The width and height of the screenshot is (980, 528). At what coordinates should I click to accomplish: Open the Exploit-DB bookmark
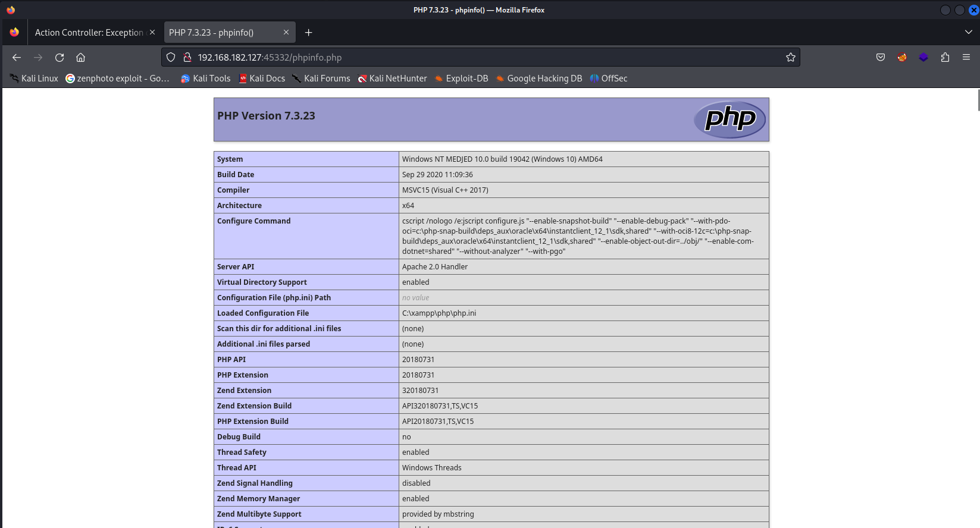(461, 78)
